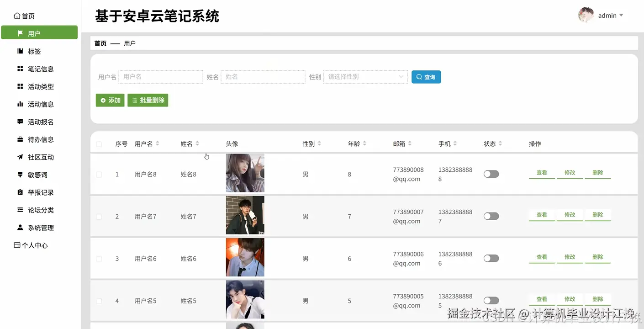Sort by 手机 column arrows
The width and height of the screenshot is (644, 329).
455,143
